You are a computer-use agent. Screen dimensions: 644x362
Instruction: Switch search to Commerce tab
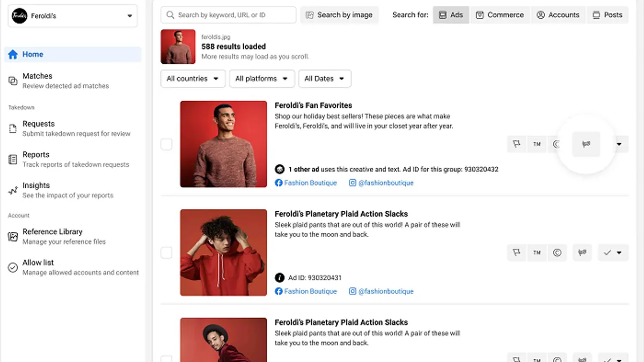(500, 15)
